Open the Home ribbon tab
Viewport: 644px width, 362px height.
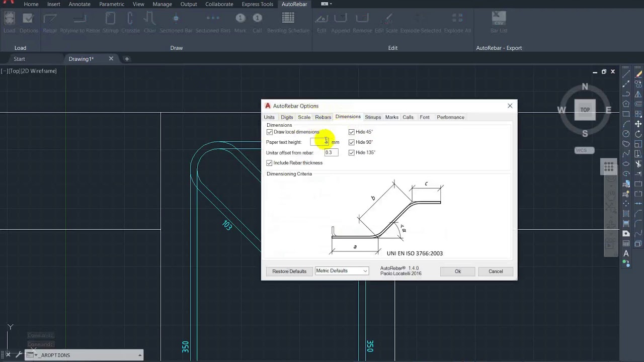[x=31, y=4]
